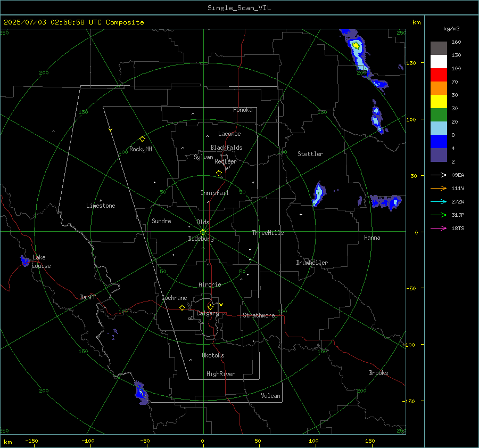Click the Lake Louise label
479x448 pixels.
point(41,262)
